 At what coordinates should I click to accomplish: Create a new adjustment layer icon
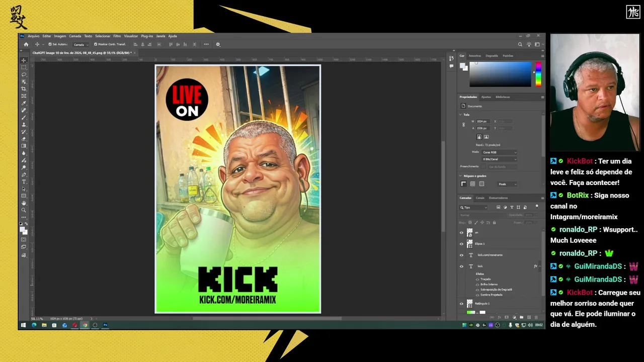tap(514, 317)
